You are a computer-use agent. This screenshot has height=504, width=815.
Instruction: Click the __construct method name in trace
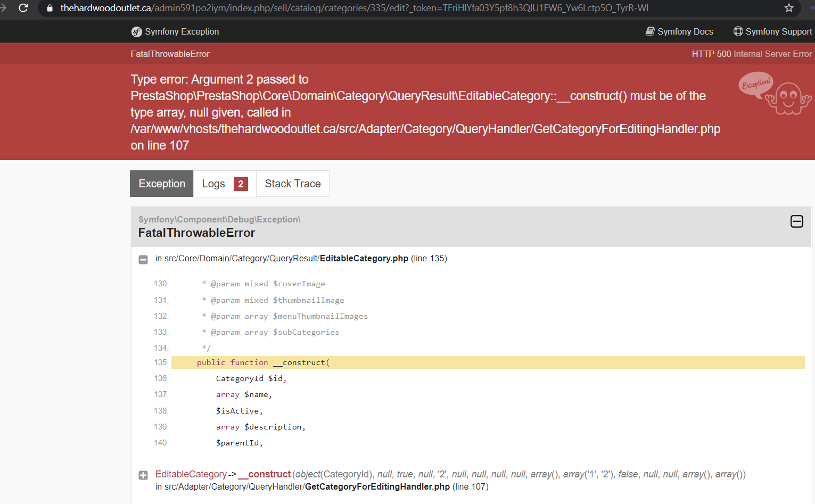pos(264,474)
